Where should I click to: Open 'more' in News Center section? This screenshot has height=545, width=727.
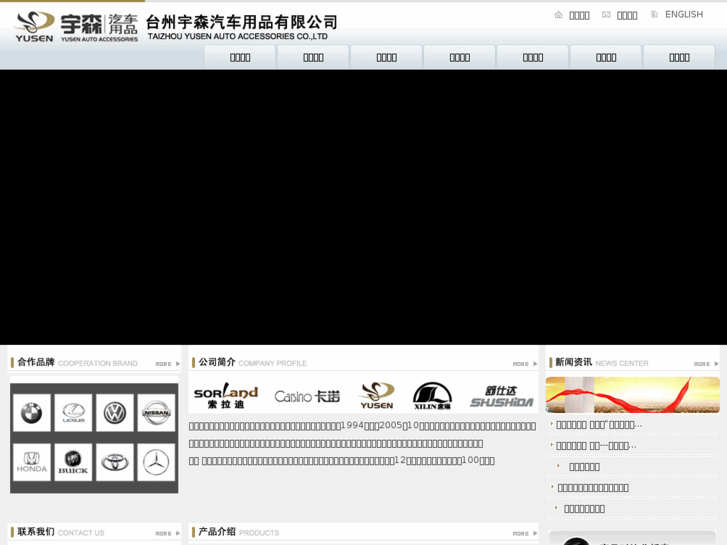pos(706,364)
